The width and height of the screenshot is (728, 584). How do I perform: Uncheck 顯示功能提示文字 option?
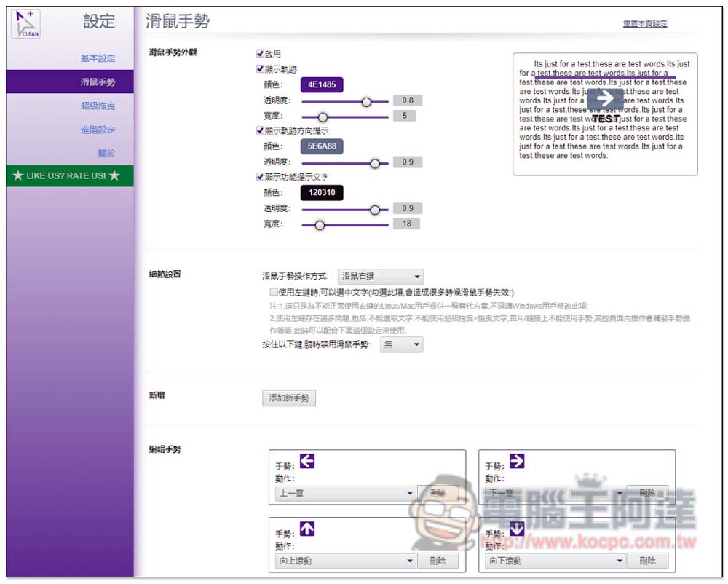[x=260, y=177]
